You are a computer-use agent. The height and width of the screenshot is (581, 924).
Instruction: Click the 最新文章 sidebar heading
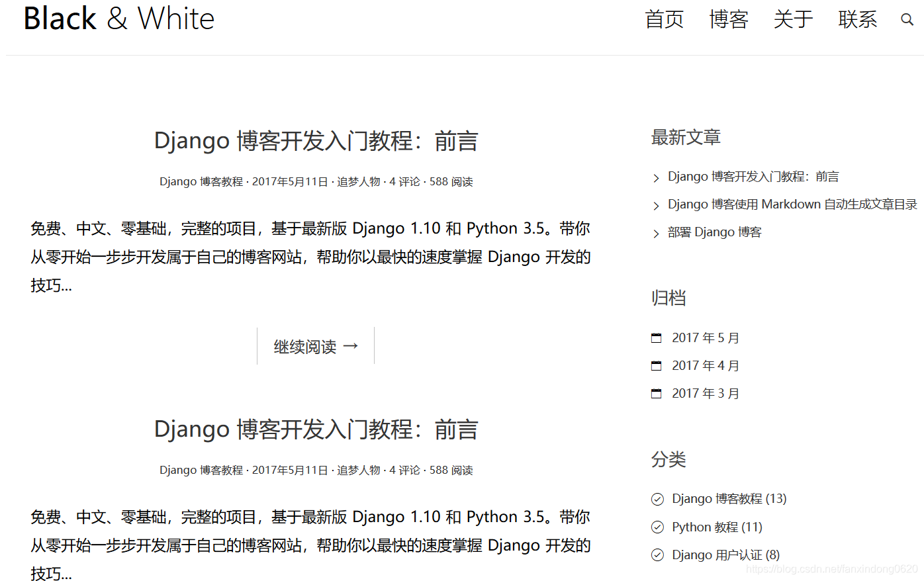click(686, 138)
